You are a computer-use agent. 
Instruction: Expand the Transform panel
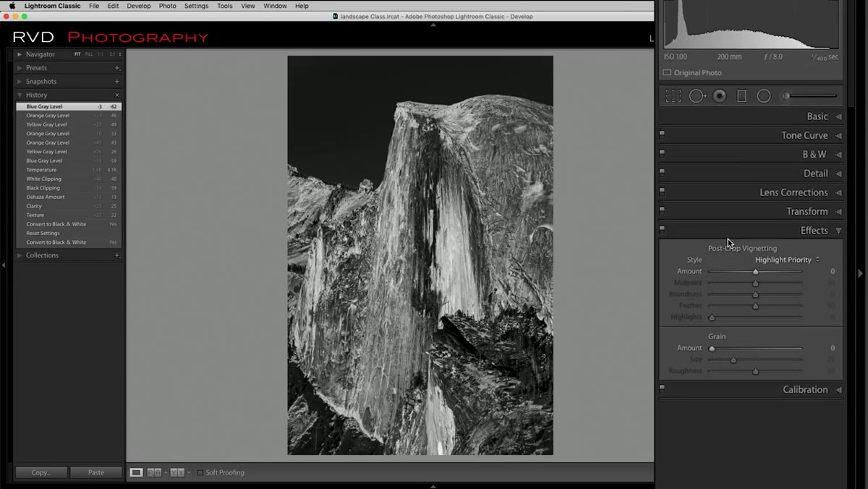(x=838, y=211)
